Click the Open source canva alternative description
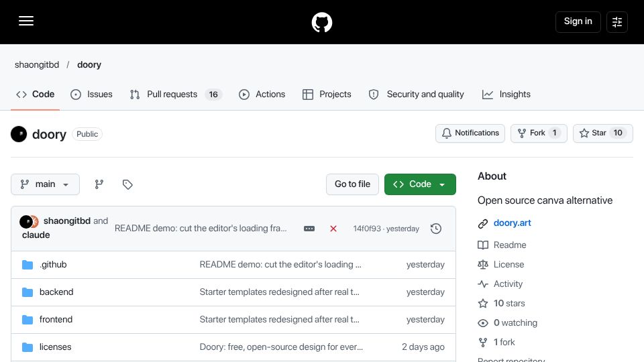 tap(545, 200)
